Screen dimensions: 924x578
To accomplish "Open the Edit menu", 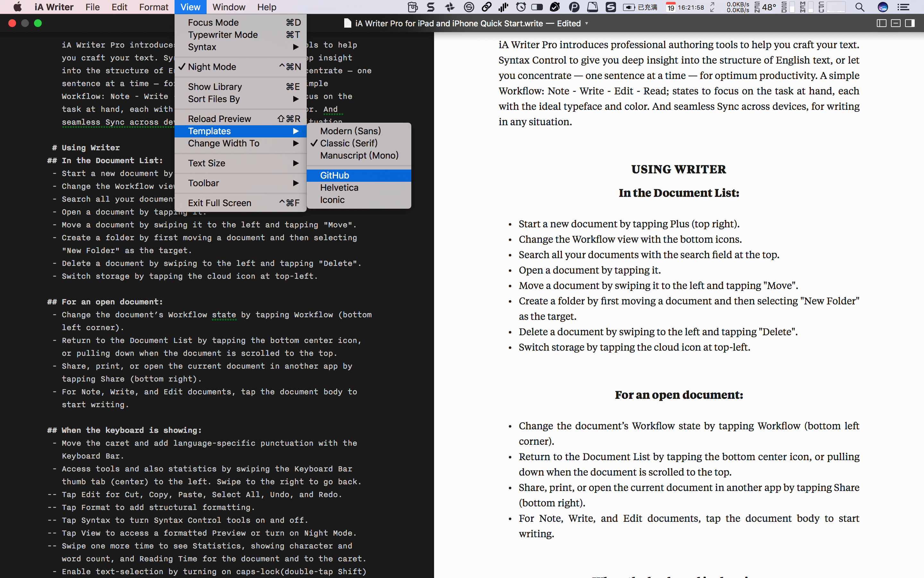I will [119, 7].
